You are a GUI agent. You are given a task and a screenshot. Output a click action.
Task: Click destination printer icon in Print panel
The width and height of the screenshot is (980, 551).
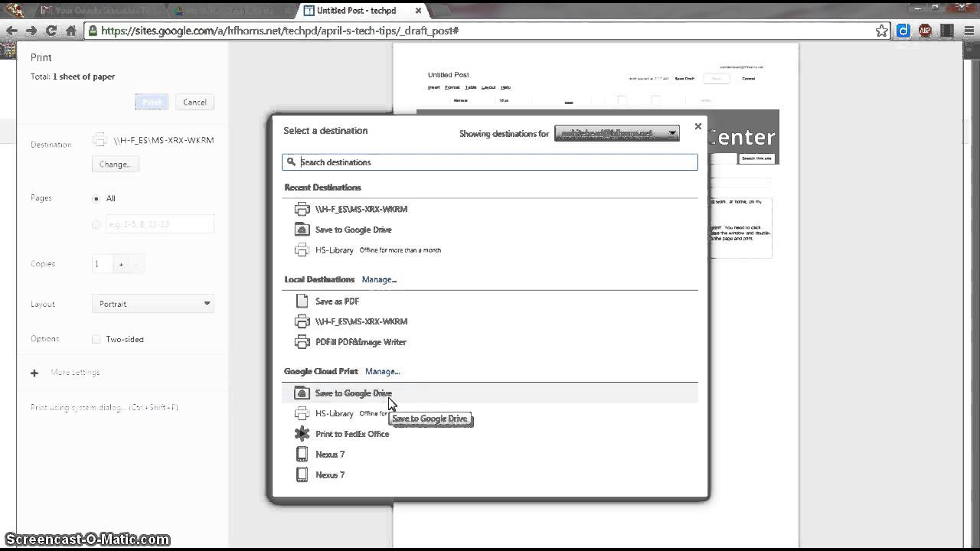[100, 140]
